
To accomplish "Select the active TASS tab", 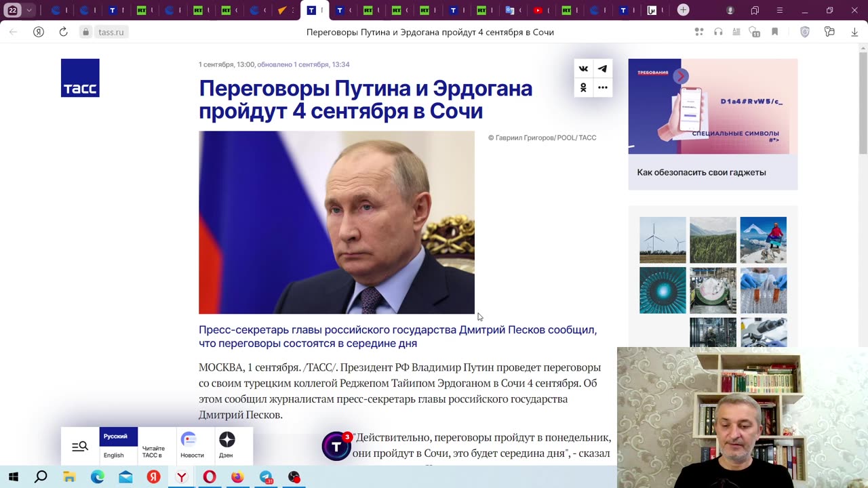I will [314, 10].
